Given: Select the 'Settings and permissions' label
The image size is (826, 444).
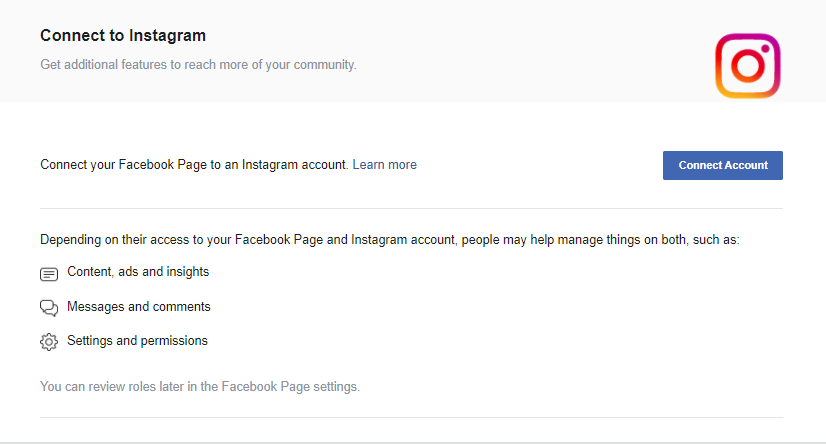Looking at the screenshot, I should pos(137,341).
